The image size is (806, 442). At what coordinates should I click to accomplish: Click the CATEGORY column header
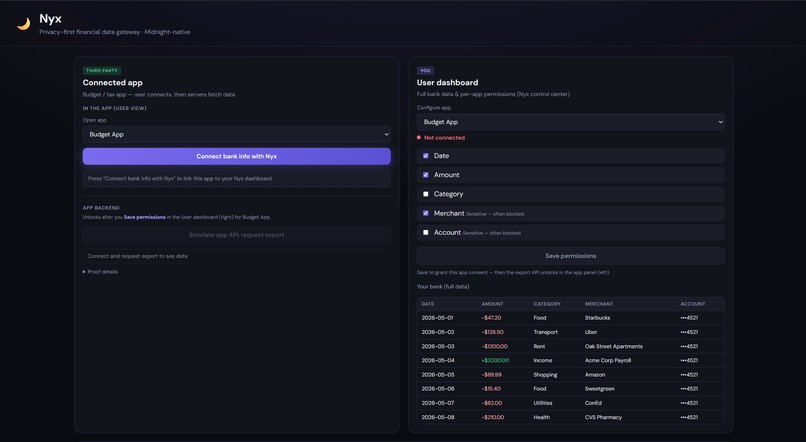point(547,304)
